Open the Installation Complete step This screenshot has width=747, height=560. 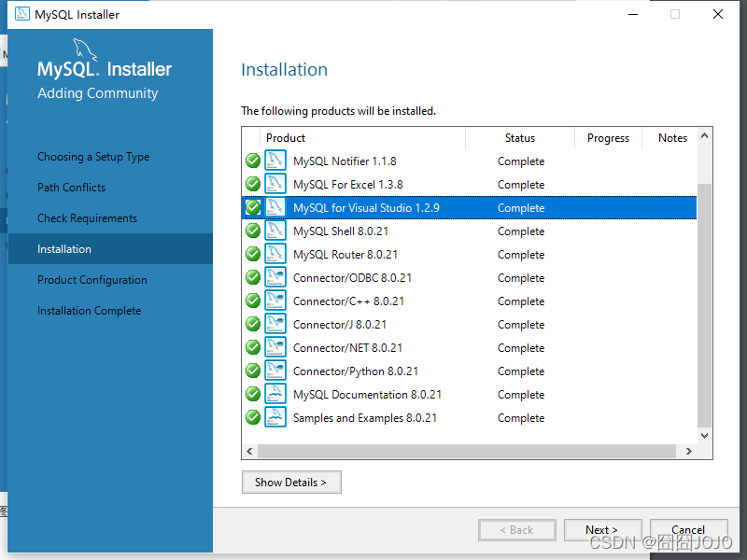pyautogui.click(x=89, y=311)
